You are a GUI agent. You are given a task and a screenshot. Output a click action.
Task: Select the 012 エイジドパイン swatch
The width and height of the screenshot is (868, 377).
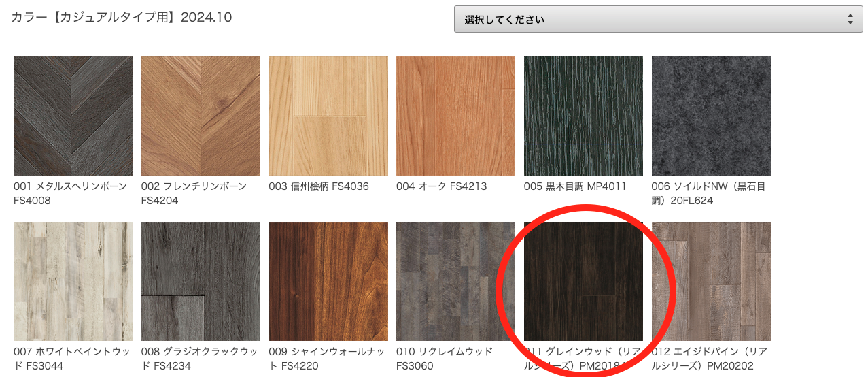[711, 281]
